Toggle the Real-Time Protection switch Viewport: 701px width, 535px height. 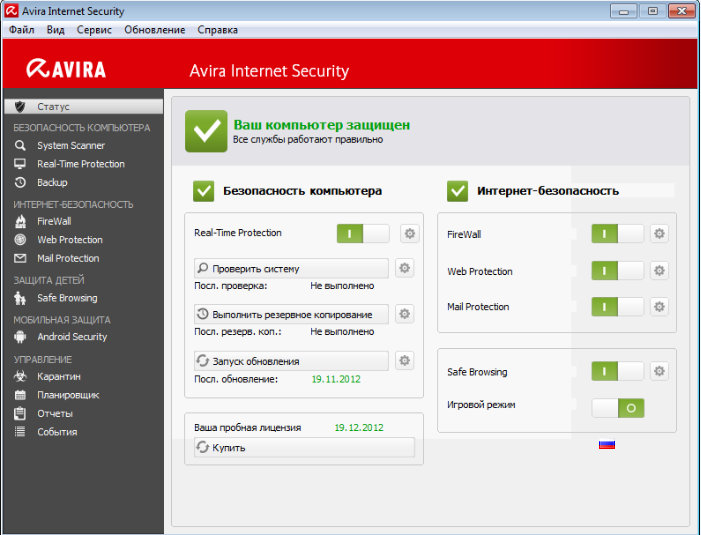363,233
